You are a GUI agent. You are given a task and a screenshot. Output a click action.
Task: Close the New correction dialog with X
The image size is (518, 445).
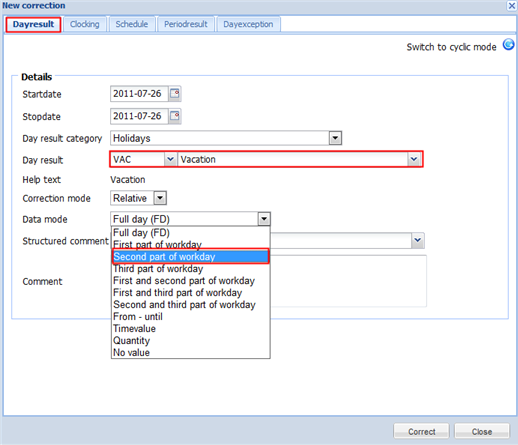coord(512,6)
